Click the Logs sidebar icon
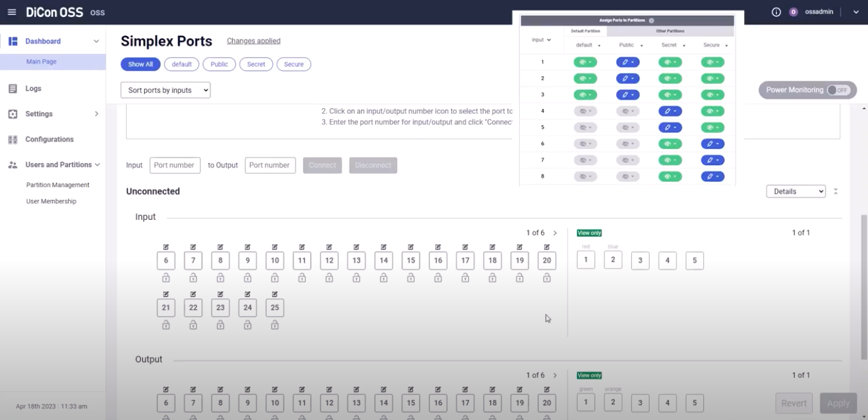868x420 pixels. 12,89
